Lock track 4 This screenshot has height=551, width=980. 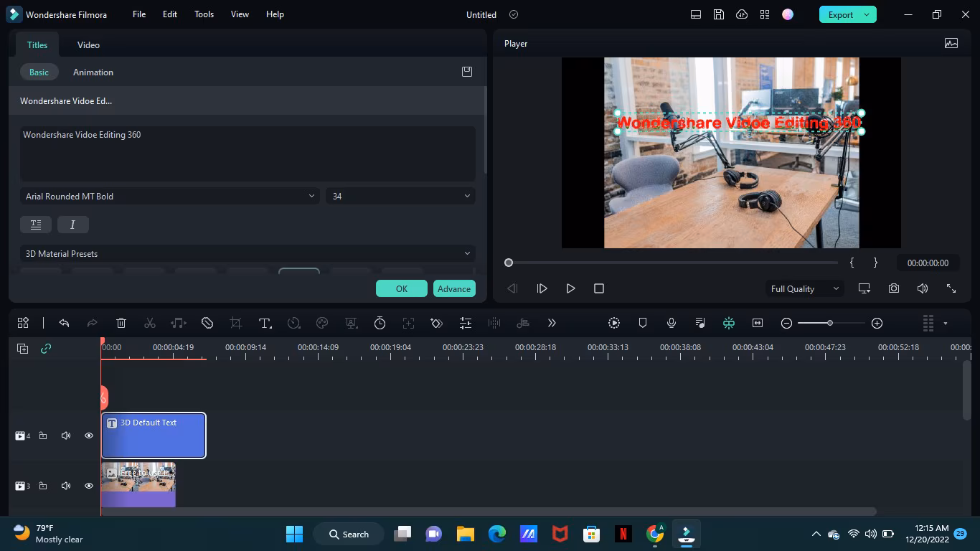point(43,435)
